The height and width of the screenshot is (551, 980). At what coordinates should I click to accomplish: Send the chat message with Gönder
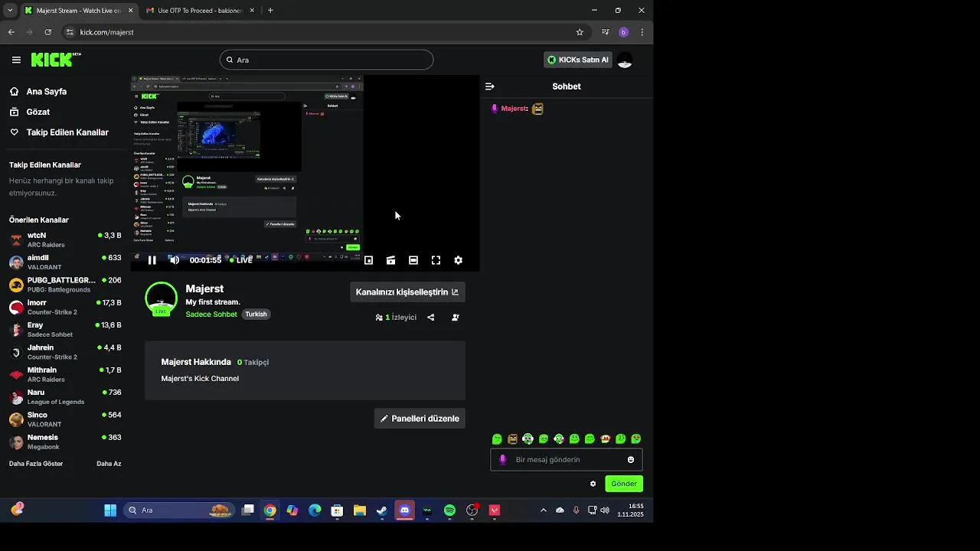tap(624, 484)
